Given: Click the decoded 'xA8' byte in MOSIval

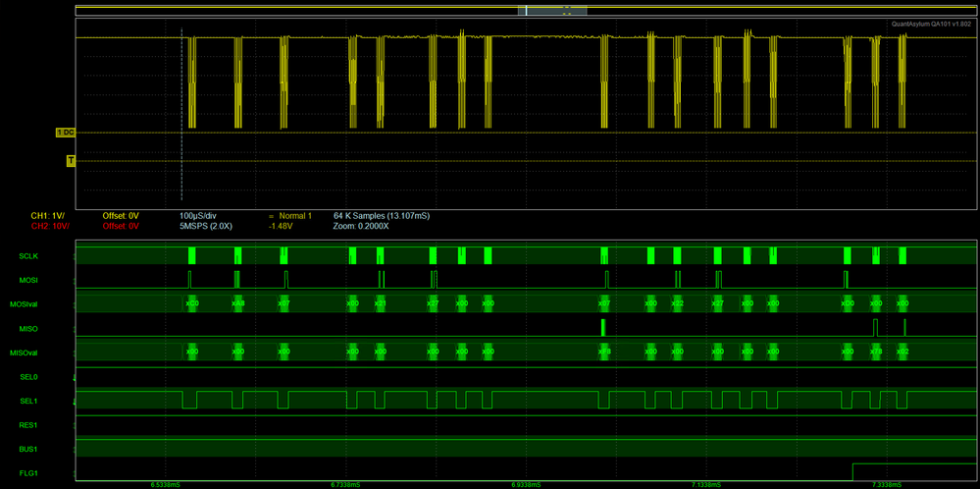Looking at the screenshot, I should tap(238, 303).
